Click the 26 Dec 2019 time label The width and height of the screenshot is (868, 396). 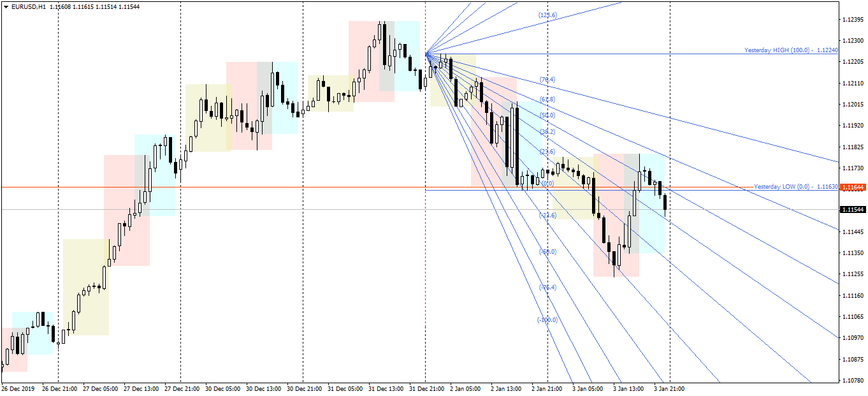coord(17,388)
